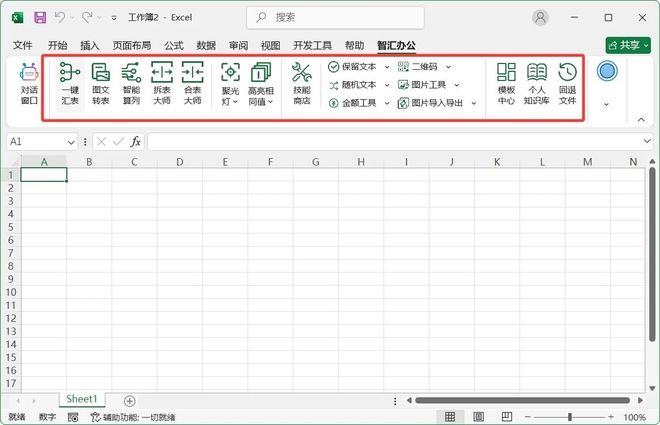Open the user account profile icon
Viewport: 660px width, 425px height.
540,17
